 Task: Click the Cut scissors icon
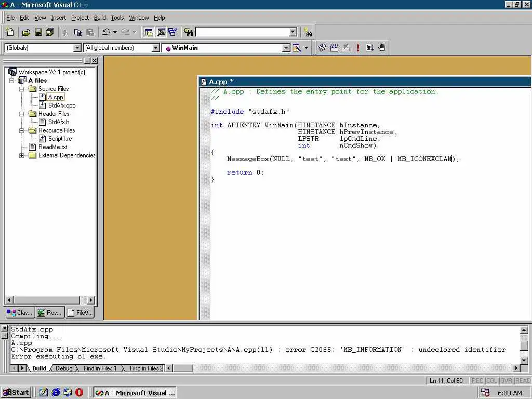click(x=65, y=32)
